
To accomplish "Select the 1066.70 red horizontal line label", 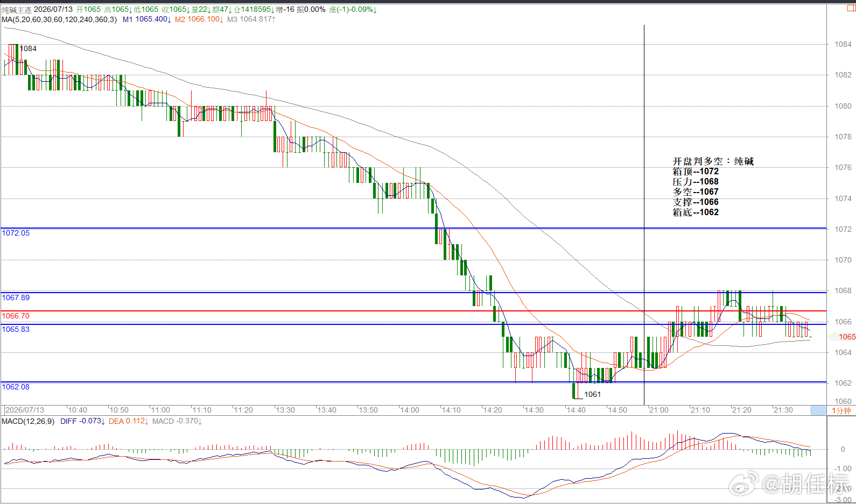I will point(16,316).
